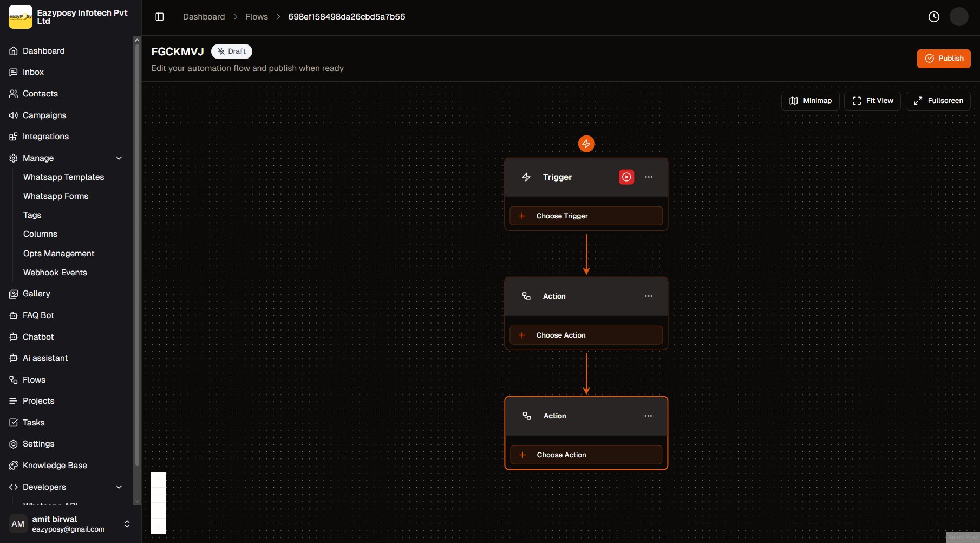Image resolution: width=980 pixels, height=543 pixels.
Task: Select the Campaigns megaphone icon
Action: point(13,115)
